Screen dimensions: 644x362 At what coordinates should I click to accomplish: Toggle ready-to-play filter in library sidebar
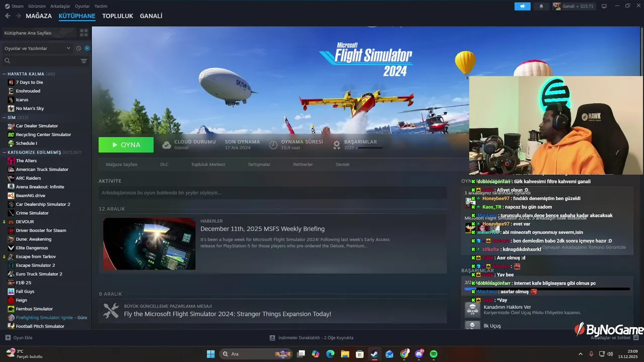click(x=87, y=48)
